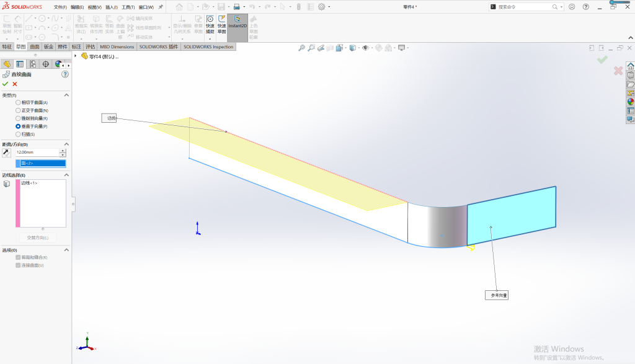The width and height of the screenshot is (635, 364).
Task: Open the PropertyManager tab in the left panel
Action: (20, 64)
